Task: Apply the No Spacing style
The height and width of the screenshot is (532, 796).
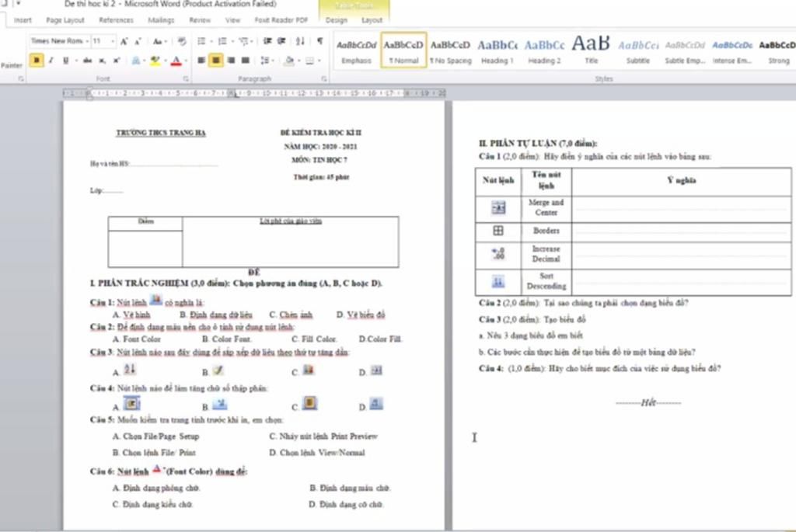Action: [x=450, y=50]
